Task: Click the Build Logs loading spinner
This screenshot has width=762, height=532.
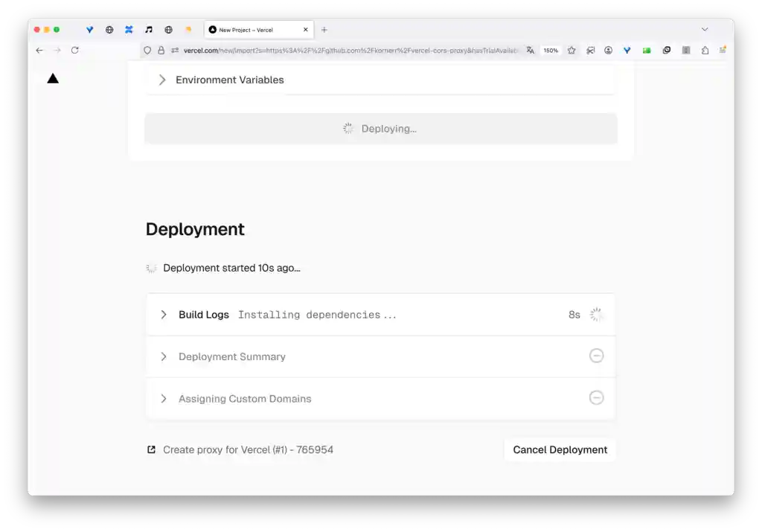Action: [x=596, y=315]
